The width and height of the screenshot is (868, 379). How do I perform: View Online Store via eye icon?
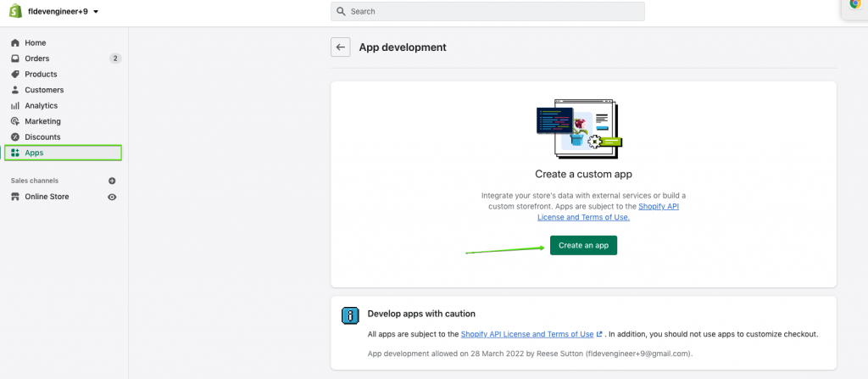pos(112,197)
